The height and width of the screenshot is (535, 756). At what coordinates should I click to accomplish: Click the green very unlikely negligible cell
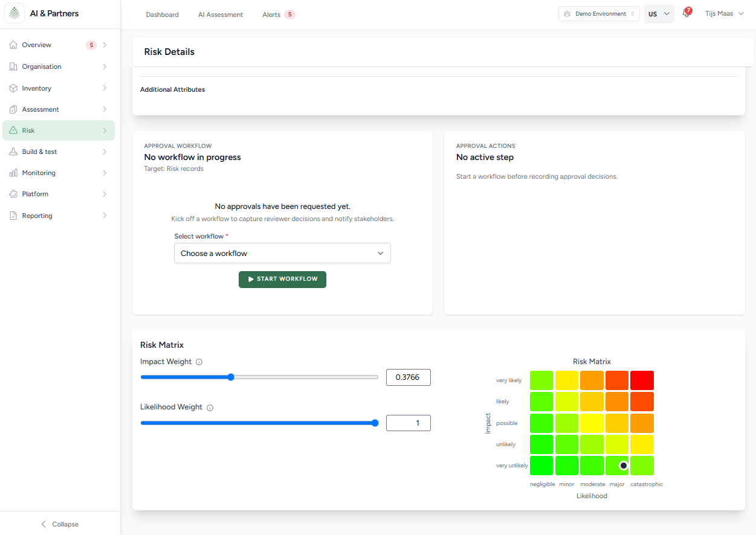[x=541, y=466]
